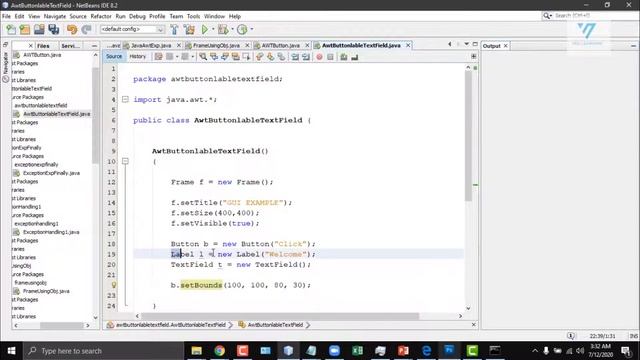Open the default config dropdown
The height and width of the screenshot is (360, 640).
[132, 29]
